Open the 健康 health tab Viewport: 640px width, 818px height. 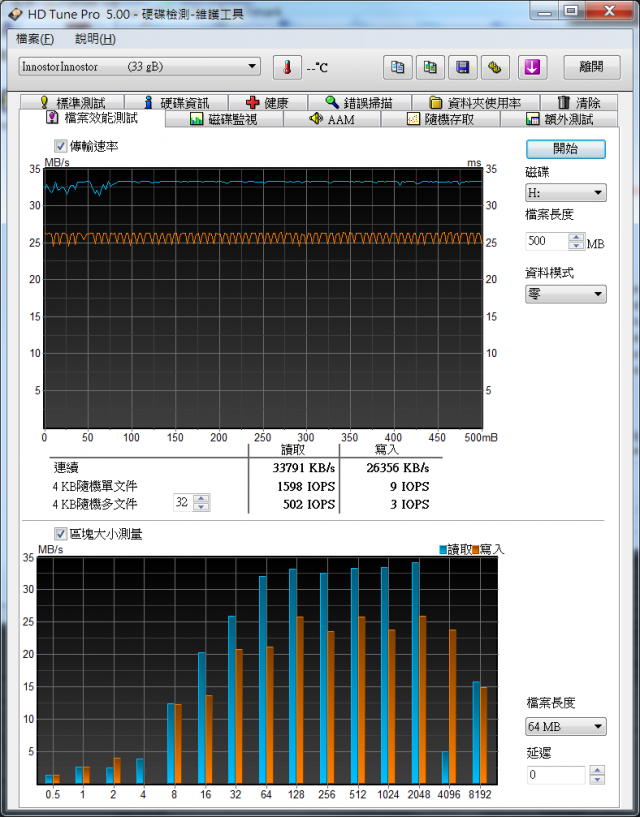(268, 102)
